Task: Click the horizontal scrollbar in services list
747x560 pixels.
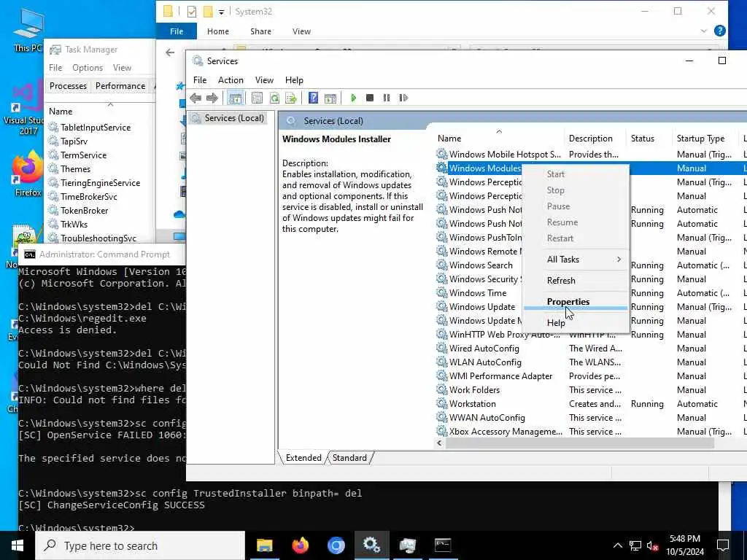Action: (578, 443)
